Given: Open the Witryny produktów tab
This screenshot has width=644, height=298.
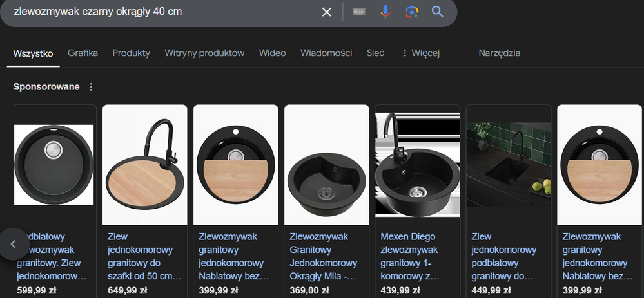Looking at the screenshot, I should pyautogui.click(x=204, y=53).
